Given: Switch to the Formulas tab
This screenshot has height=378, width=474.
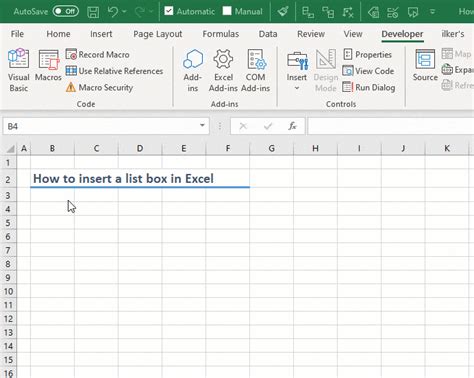Looking at the screenshot, I should point(221,34).
